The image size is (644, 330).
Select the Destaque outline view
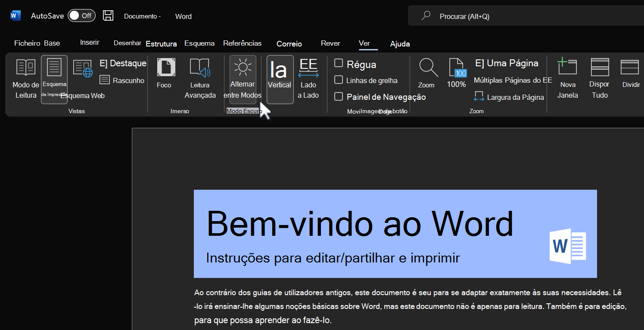click(123, 63)
